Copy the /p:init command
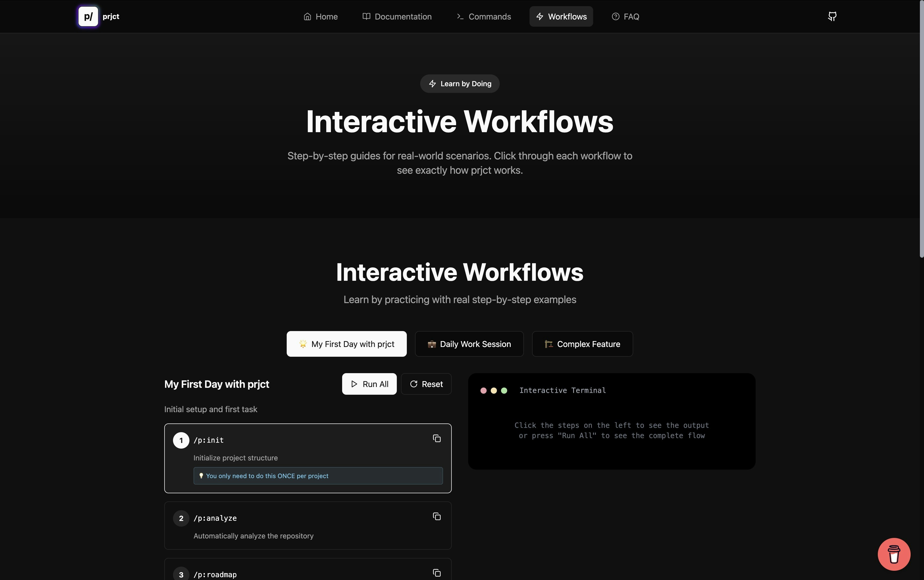This screenshot has width=924, height=580. 437,438
